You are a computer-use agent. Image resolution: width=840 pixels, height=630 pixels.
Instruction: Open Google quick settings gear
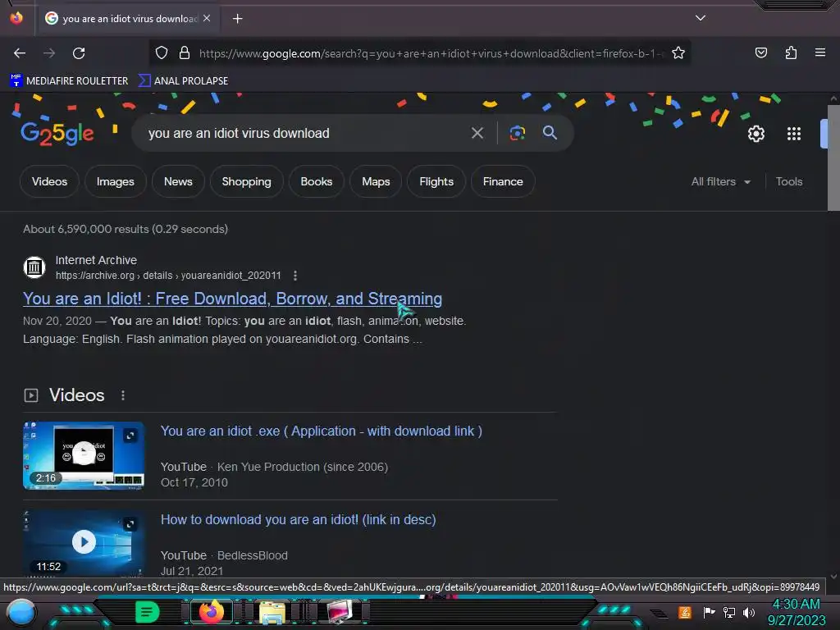point(756,134)
